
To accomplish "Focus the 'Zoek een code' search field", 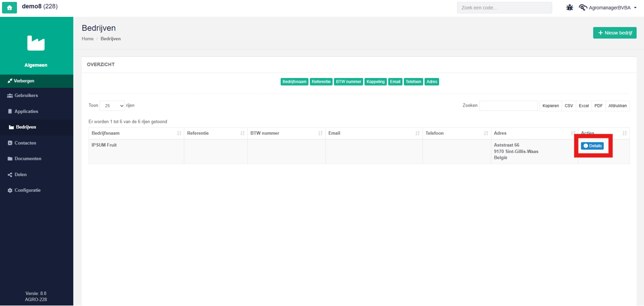I will pyautogui.click(x=504, y=8).
